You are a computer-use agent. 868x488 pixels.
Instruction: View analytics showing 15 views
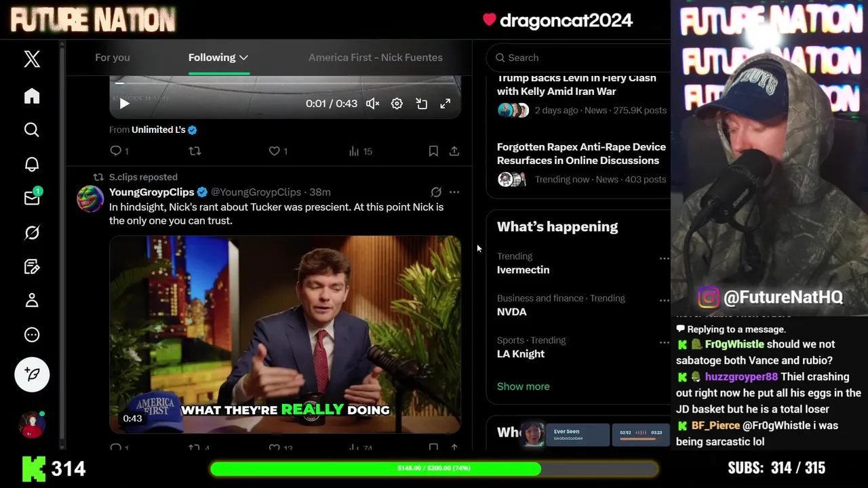360,151
